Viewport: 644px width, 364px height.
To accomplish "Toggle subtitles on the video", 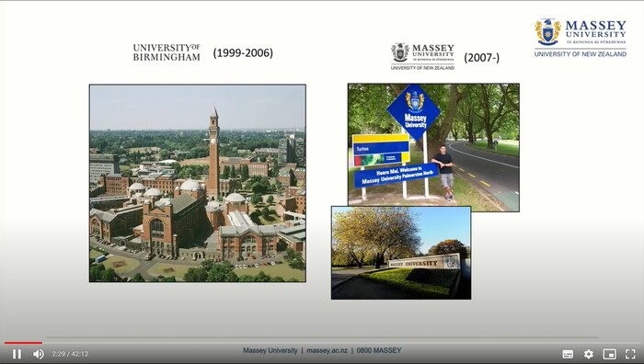I will click(568, 354).
